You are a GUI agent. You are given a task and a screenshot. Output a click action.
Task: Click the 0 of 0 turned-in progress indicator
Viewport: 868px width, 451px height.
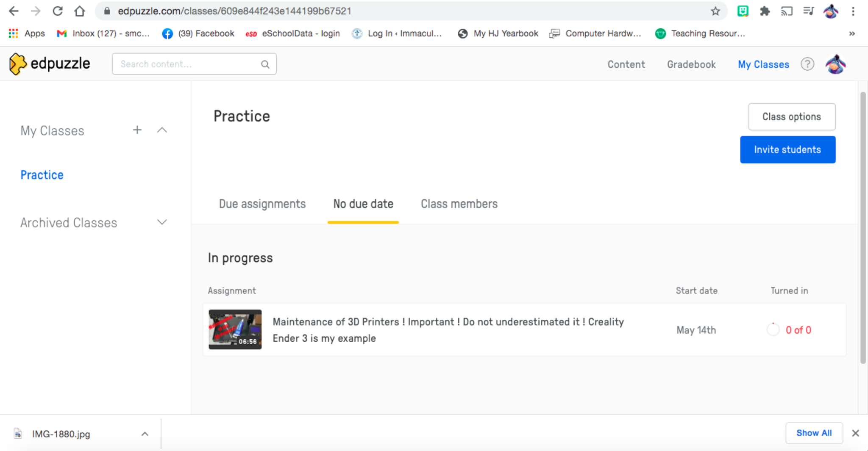(x=789, y=330)
